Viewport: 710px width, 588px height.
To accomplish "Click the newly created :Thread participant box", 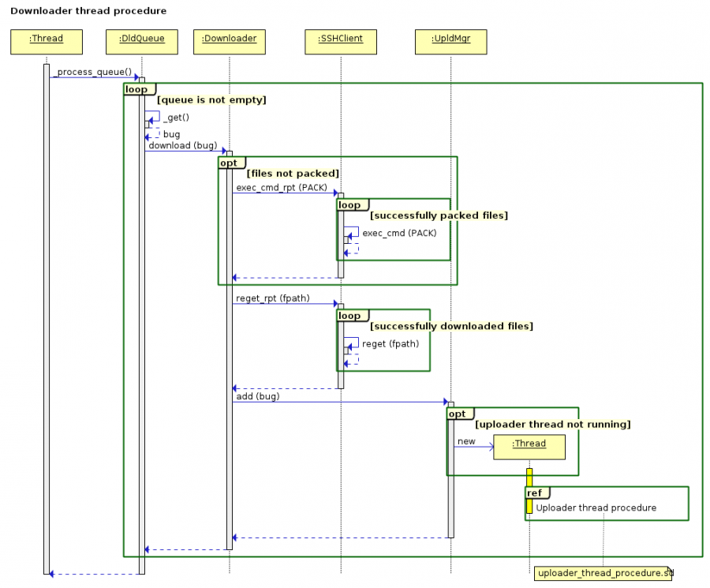I will pyautogui.click(x=529, y=447).
